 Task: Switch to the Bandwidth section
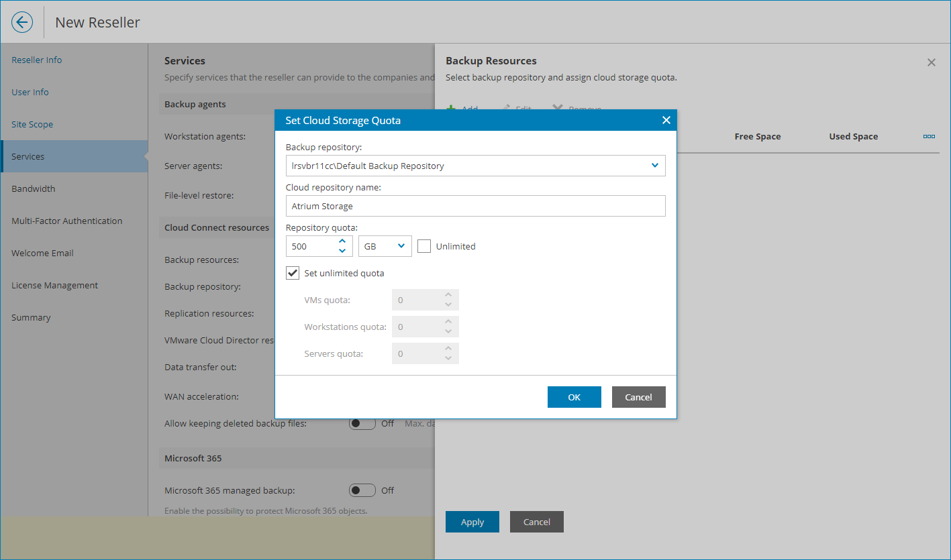click(x=33, y=188)
